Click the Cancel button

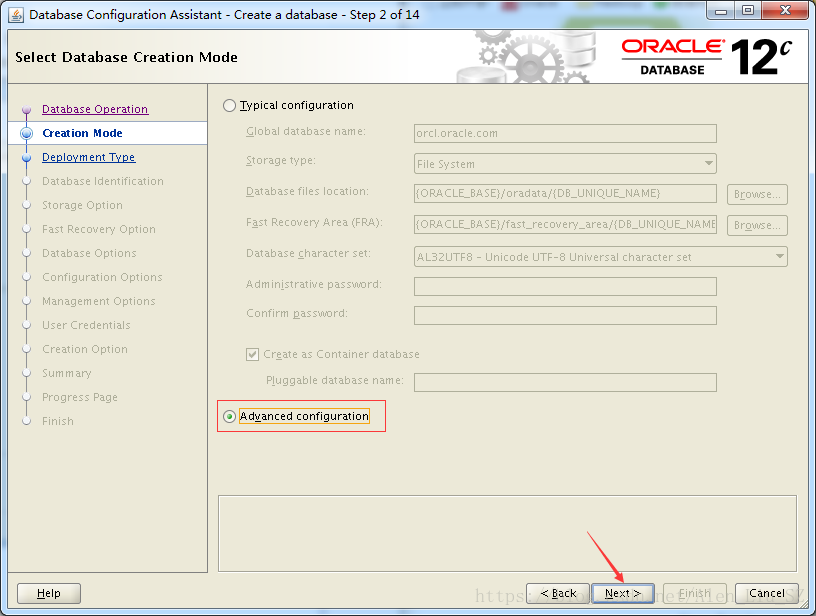(x=767, y=593)
